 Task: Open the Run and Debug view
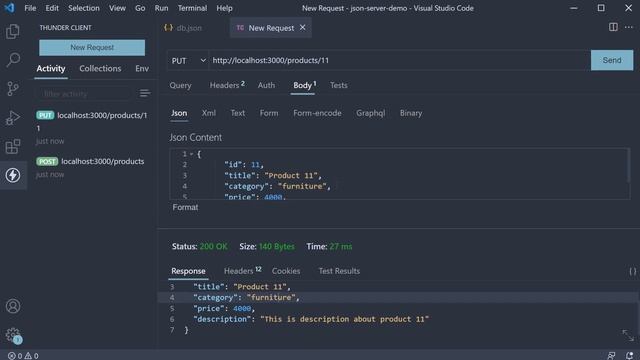pyautogui.click(x=13, y=118)
